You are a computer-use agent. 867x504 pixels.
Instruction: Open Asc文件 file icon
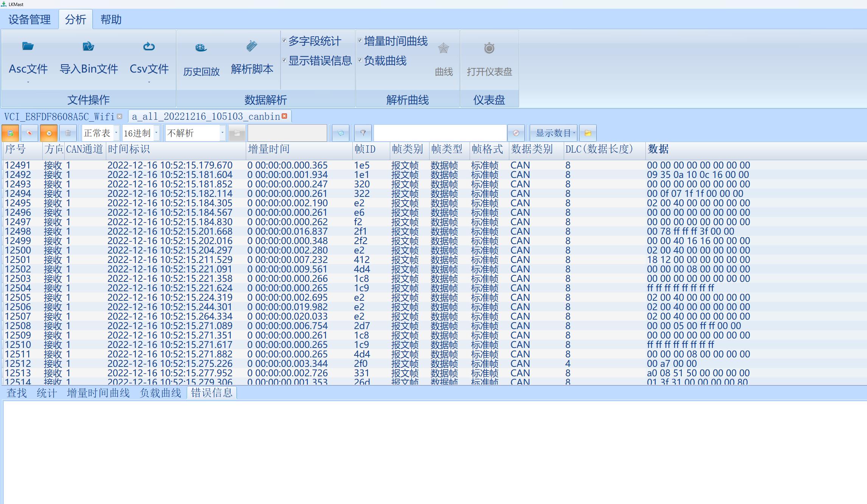pos(28,46)
